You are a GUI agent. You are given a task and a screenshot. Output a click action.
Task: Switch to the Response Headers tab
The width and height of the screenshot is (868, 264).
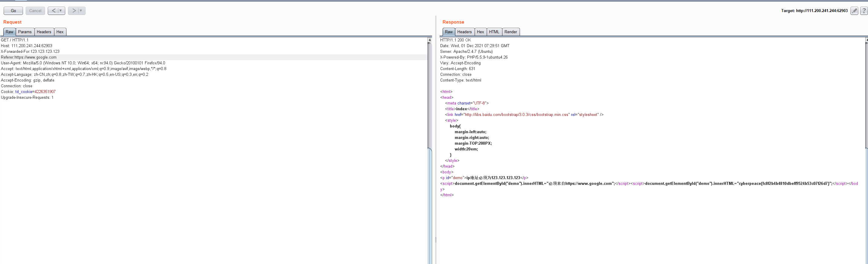click(x=465, y=32)
